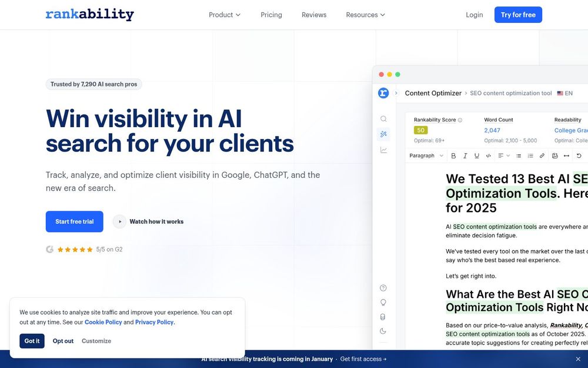Play the Watch how it works video
The height and width of the screenshot is (368, 588).
119,221
